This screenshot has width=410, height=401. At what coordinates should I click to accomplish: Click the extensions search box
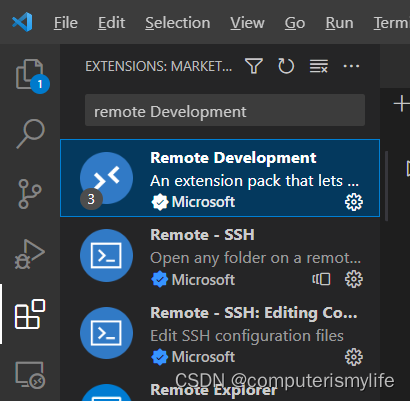pos(225,110)
